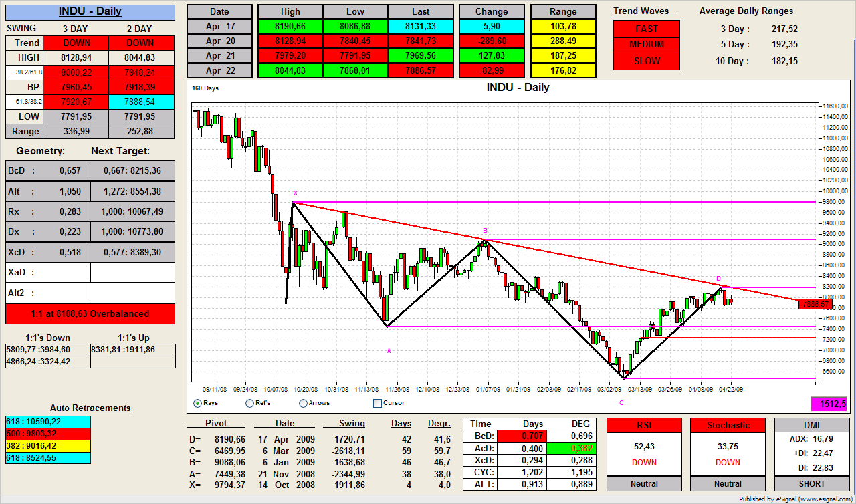
Task: Click the Stochastic indicator header
Action: [728, 425]
